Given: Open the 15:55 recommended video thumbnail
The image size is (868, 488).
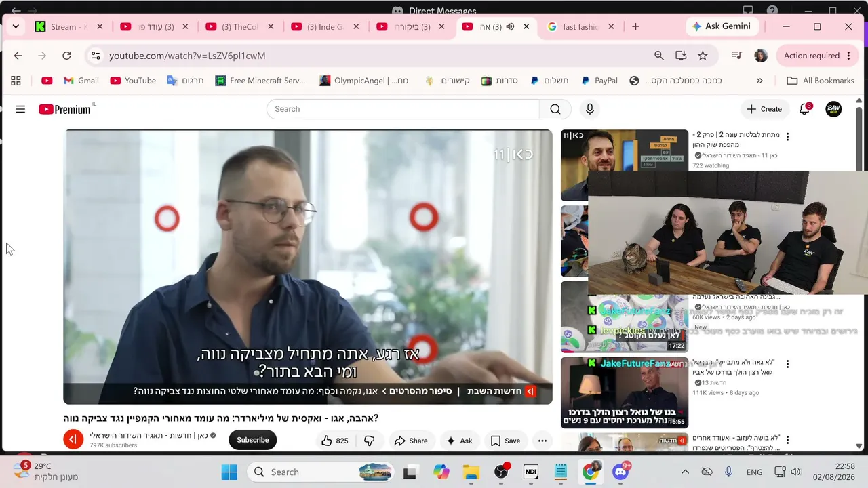Looking at the screenshot, I should tap(625, 392).
